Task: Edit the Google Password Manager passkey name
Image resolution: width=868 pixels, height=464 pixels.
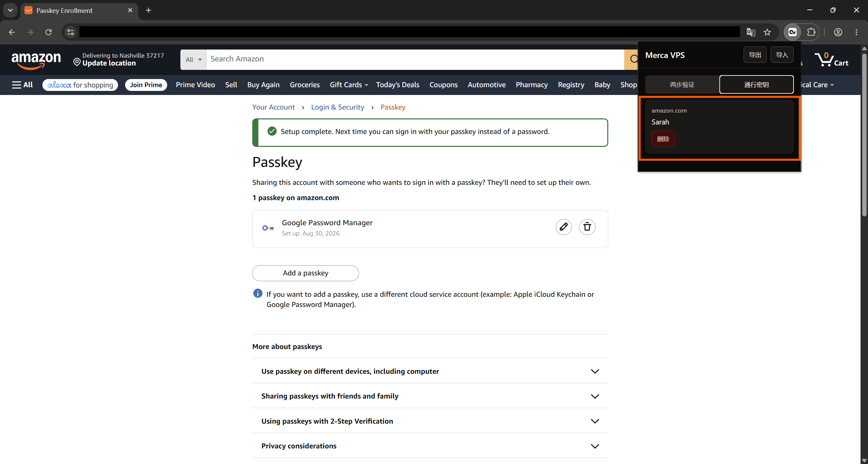Action: (x=564, y=227)
